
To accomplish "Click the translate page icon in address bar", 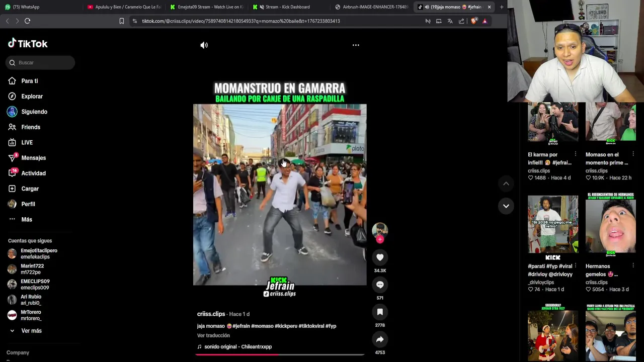I will pos(450,21).
